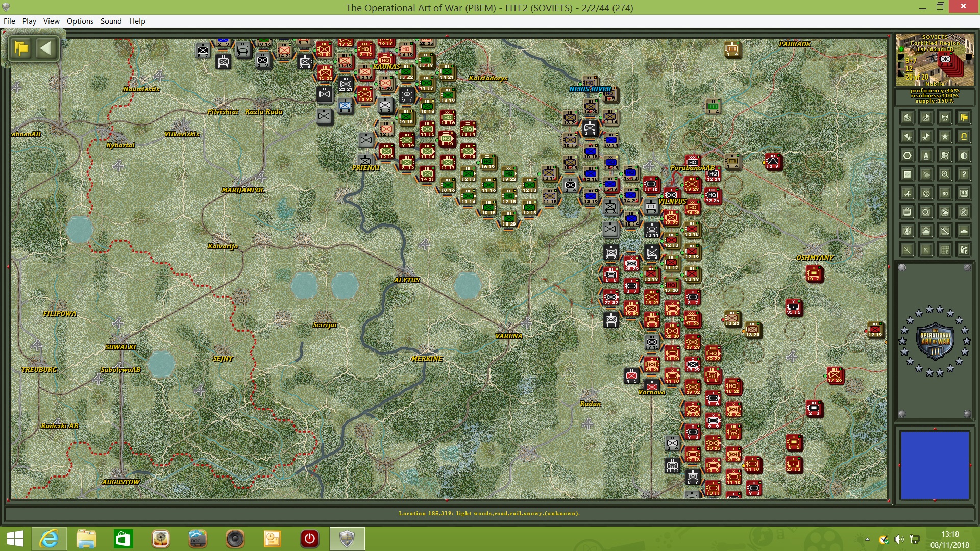
Task: Click the ALYTUS city label on map
Action: click(x=407, y=280)
